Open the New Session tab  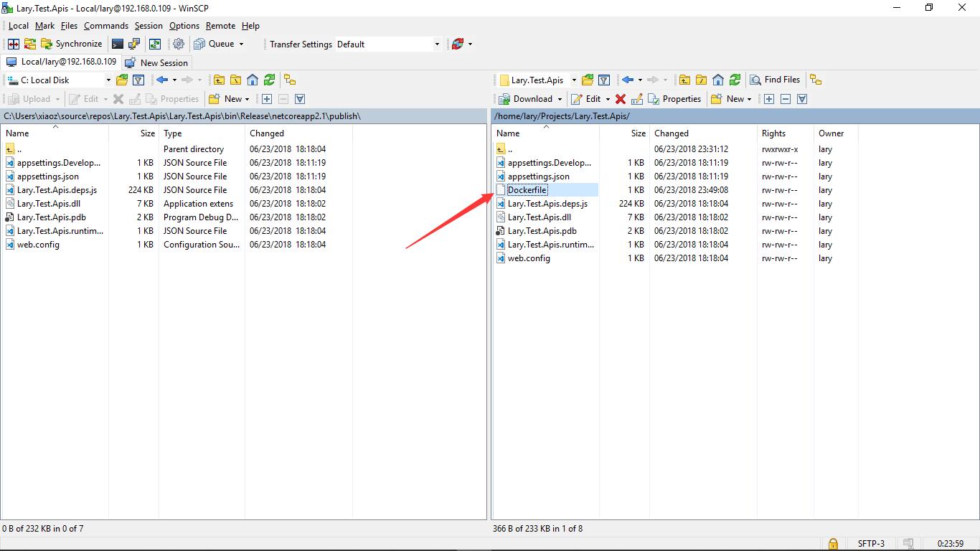pyautogui.click(x=156, y=62)
